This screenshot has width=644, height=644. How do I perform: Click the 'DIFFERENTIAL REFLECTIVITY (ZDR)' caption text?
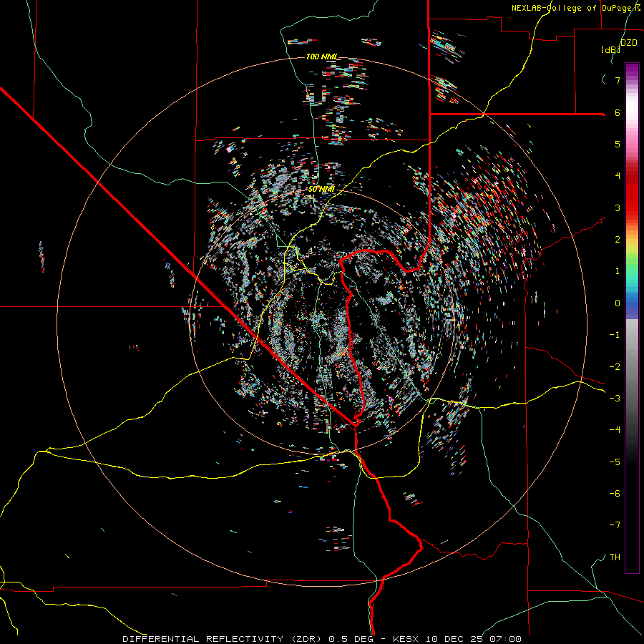tap(224, 639)
